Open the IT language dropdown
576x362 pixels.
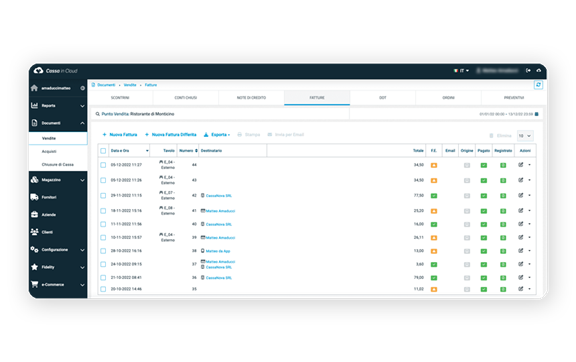coord(461,71)
